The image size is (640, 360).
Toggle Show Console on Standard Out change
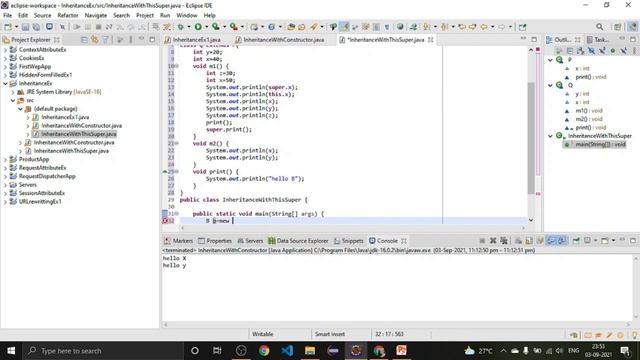551,241
